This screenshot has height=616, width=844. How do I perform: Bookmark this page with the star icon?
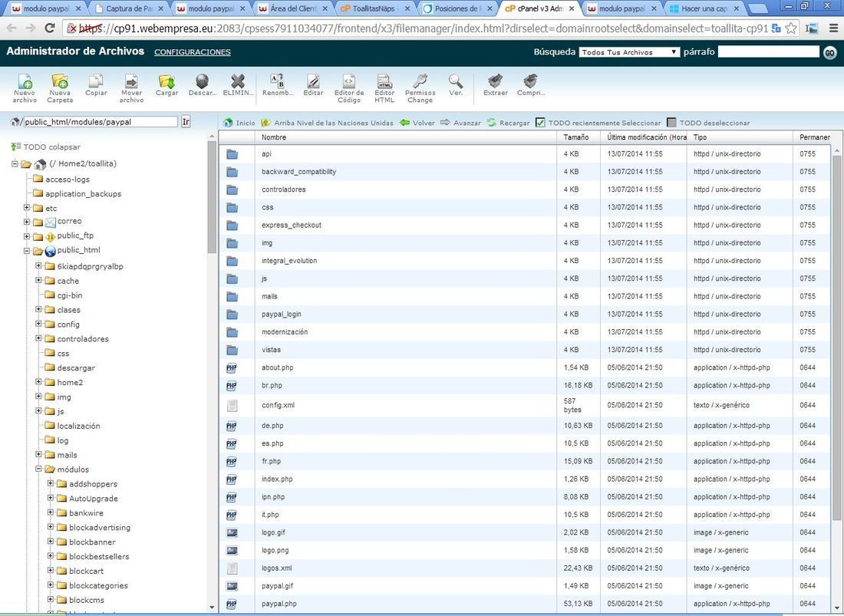[x=791, y=28]
